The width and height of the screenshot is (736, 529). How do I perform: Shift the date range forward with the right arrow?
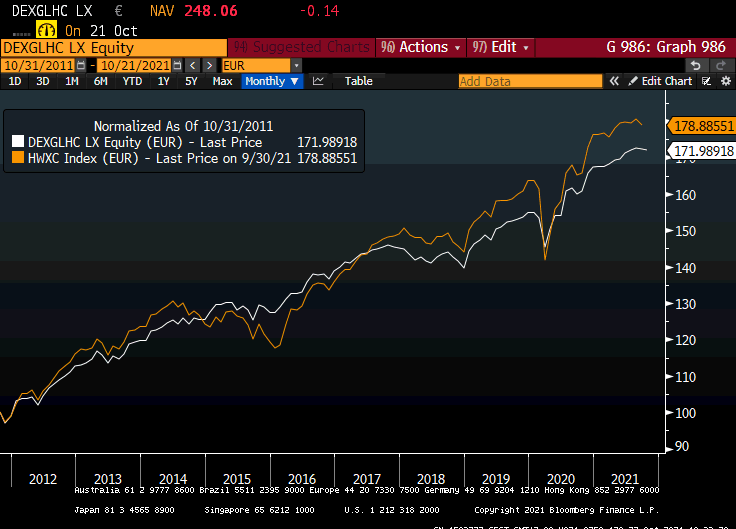coord(209,66)
